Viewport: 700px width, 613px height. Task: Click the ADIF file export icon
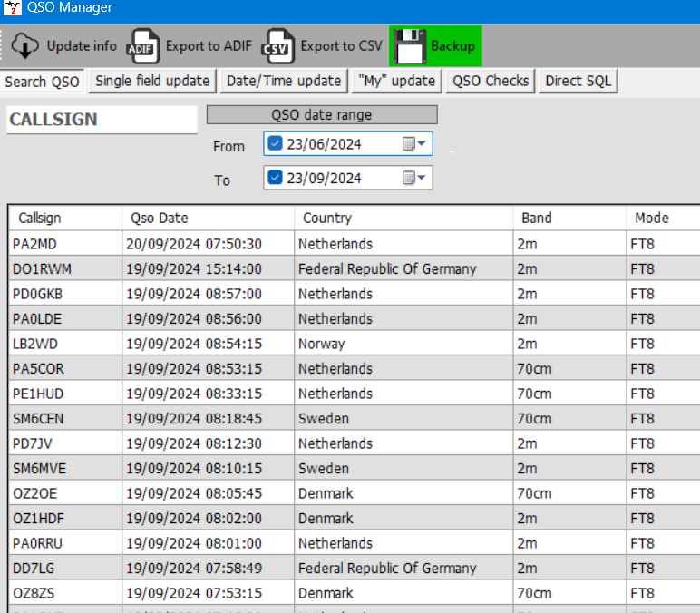point(143,46)
